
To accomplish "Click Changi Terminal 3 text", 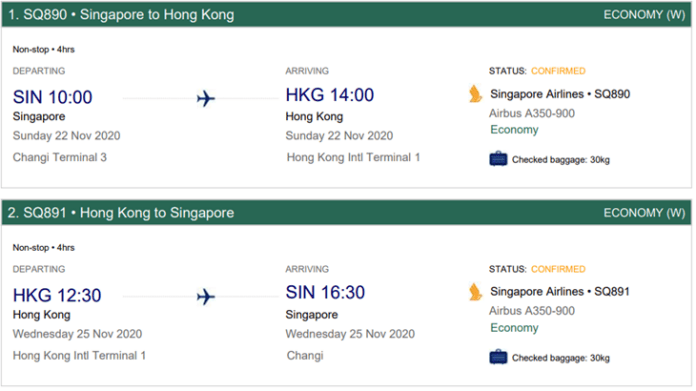I will (59, 157).
